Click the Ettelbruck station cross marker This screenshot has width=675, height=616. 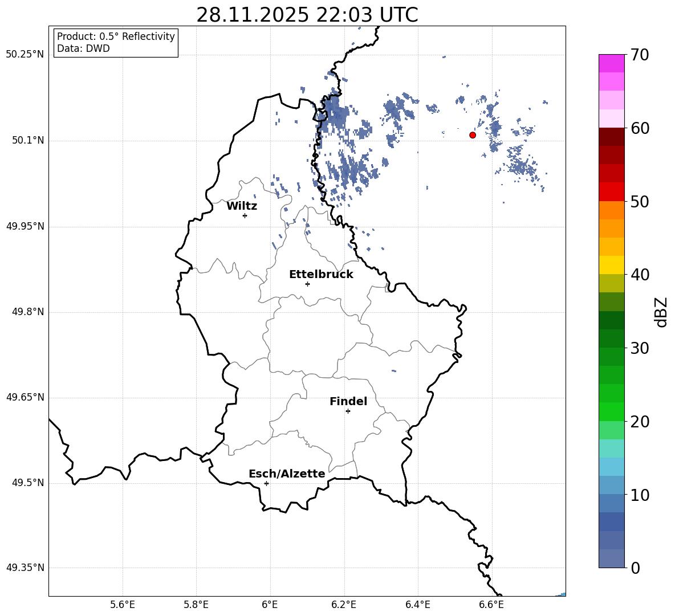307,284
